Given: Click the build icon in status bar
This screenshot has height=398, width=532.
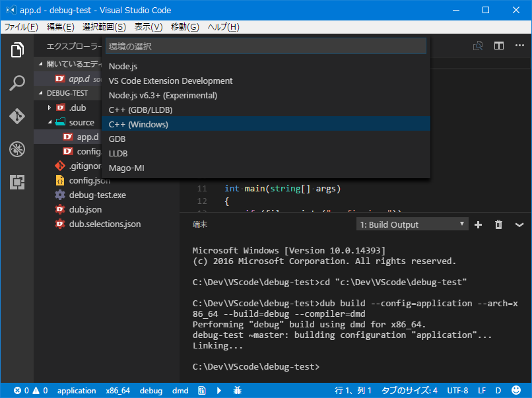Looking at the screenshot, I should click(202, 391).
